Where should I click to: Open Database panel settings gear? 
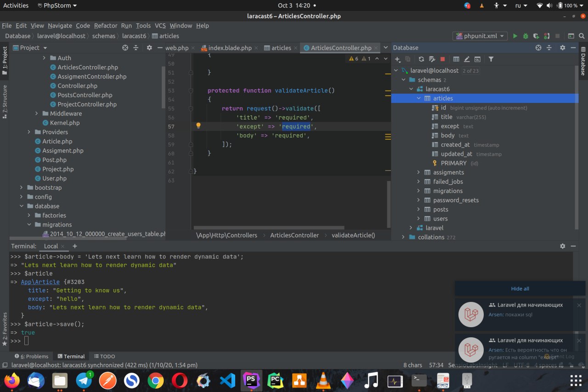coord(562,48)
